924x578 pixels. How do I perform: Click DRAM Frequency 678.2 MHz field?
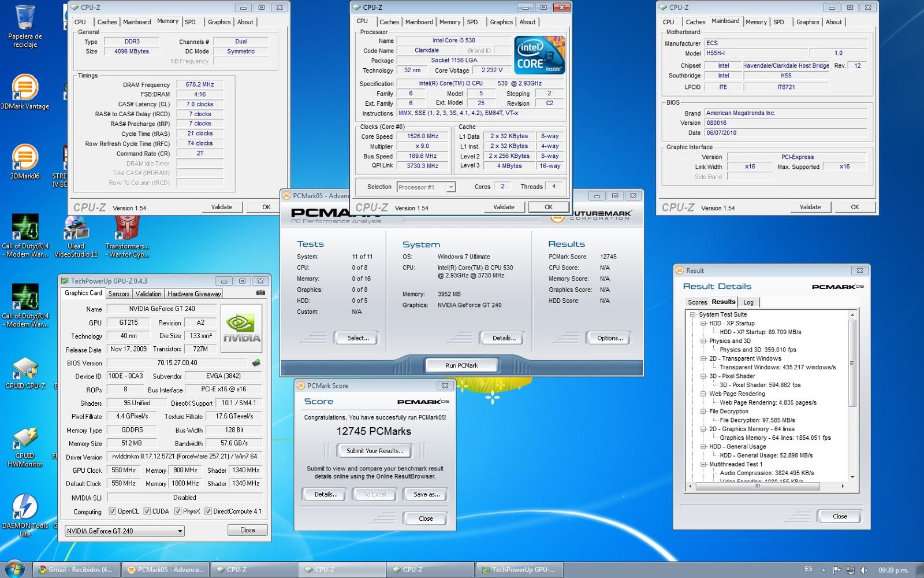[200, 84]
